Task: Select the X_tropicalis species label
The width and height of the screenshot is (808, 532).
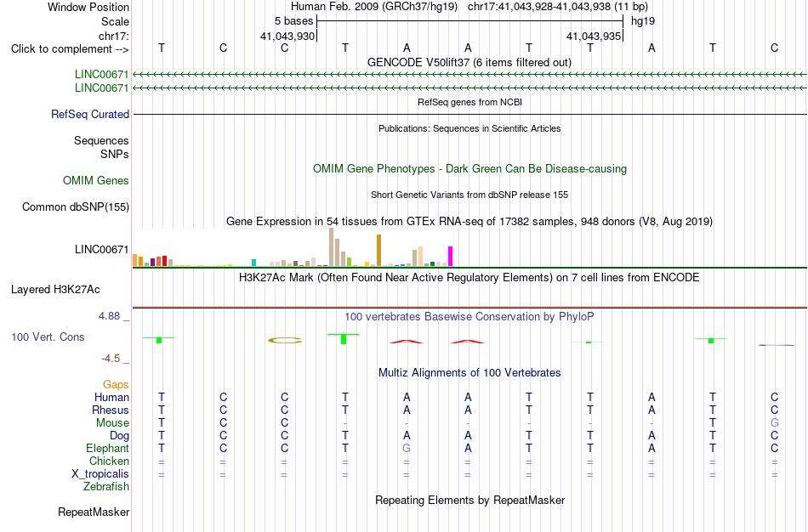Action: point(100,474)
